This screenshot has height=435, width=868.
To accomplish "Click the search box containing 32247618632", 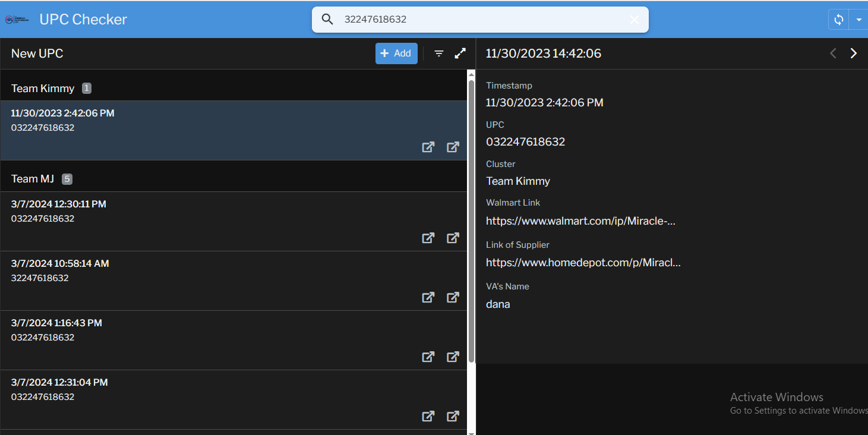I will click(x=480, y=20).
